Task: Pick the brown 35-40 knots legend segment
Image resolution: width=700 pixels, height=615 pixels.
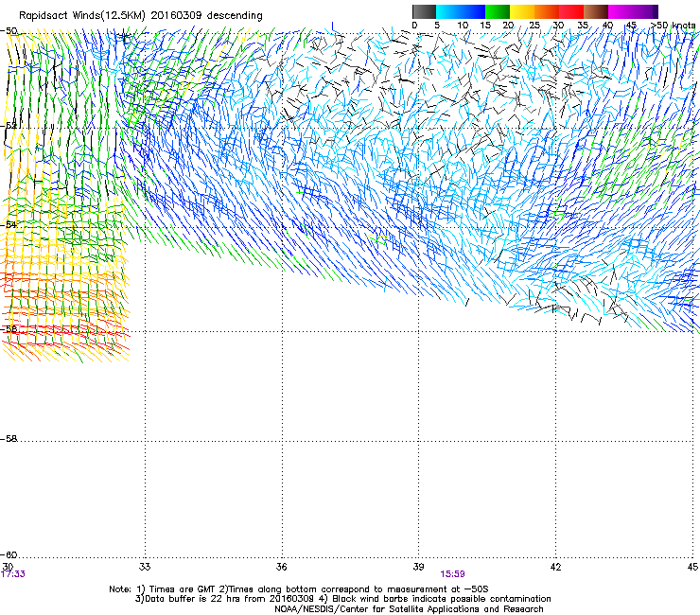Action: click(596, 11)
